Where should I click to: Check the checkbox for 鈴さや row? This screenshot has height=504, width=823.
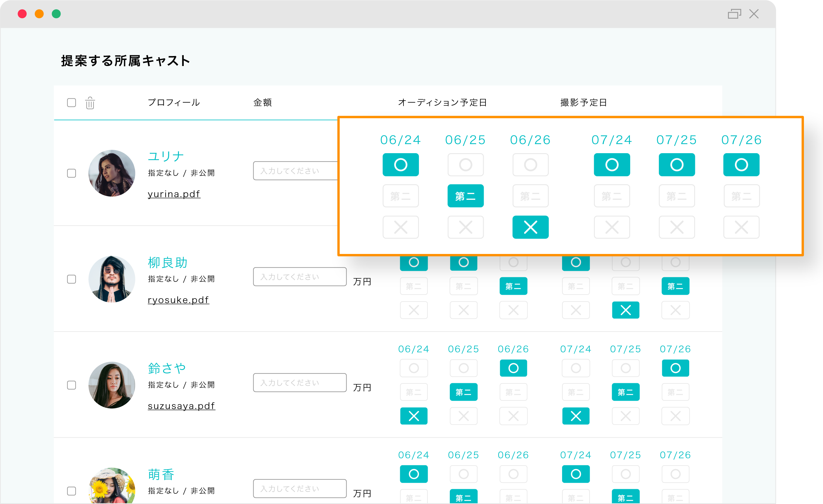coord(71,385)
